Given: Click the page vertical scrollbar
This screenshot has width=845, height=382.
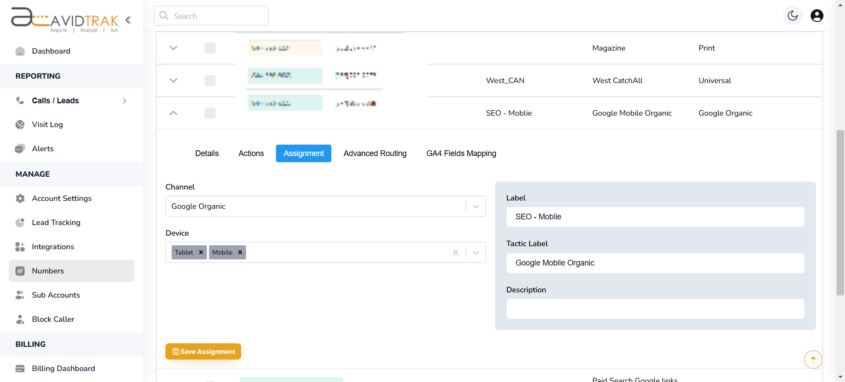Looking at the screenshot, I should (x=840, y=212).
